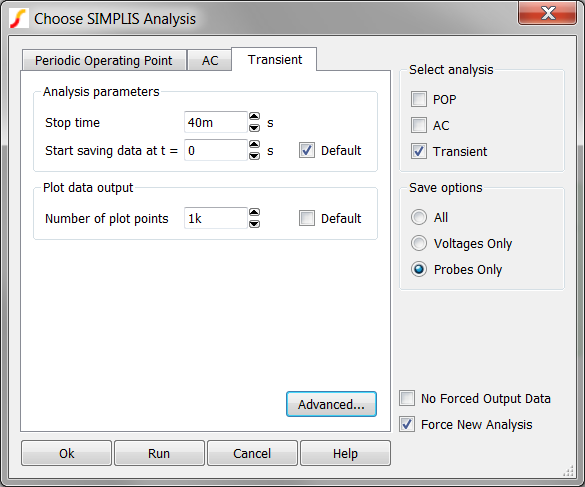Uncheck the Transient analysis checkbox

(419, 151)
